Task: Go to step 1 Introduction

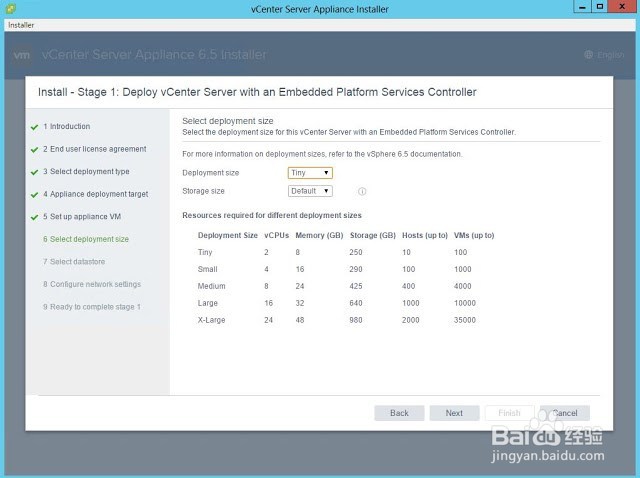Action: pos(67,127)
